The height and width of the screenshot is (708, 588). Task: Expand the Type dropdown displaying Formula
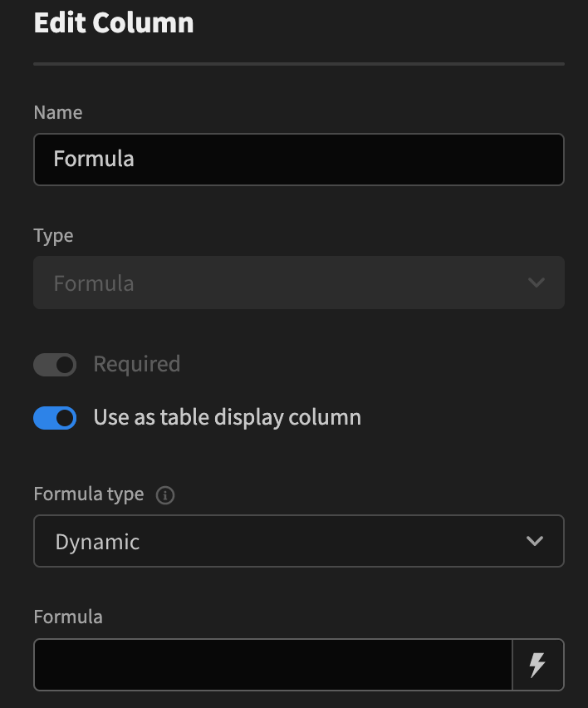(x=299, y=283)
